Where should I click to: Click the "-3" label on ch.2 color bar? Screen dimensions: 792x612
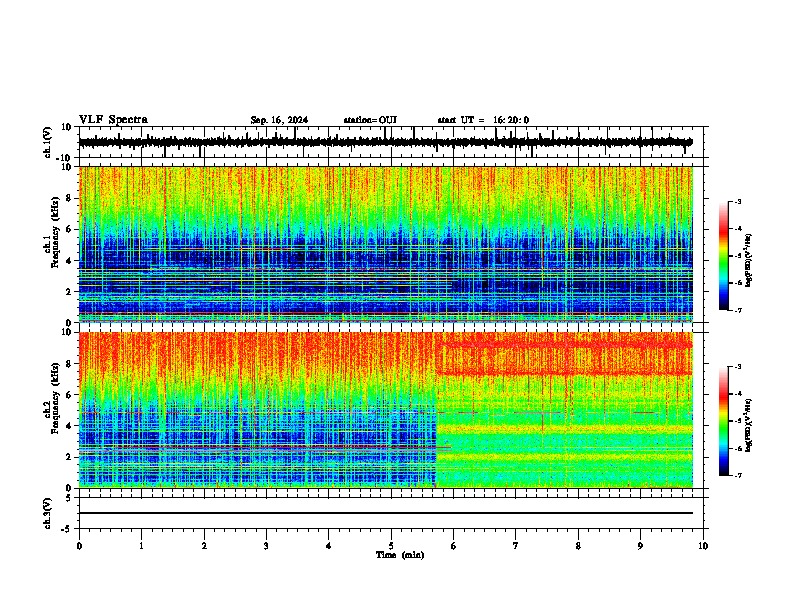pyautogui.click(x=737, y=367)
